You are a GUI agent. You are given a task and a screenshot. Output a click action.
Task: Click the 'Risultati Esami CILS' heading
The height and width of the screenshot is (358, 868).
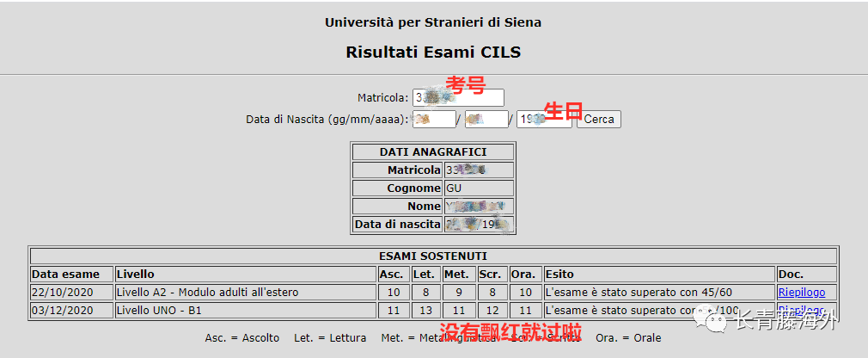pos(433,52)
